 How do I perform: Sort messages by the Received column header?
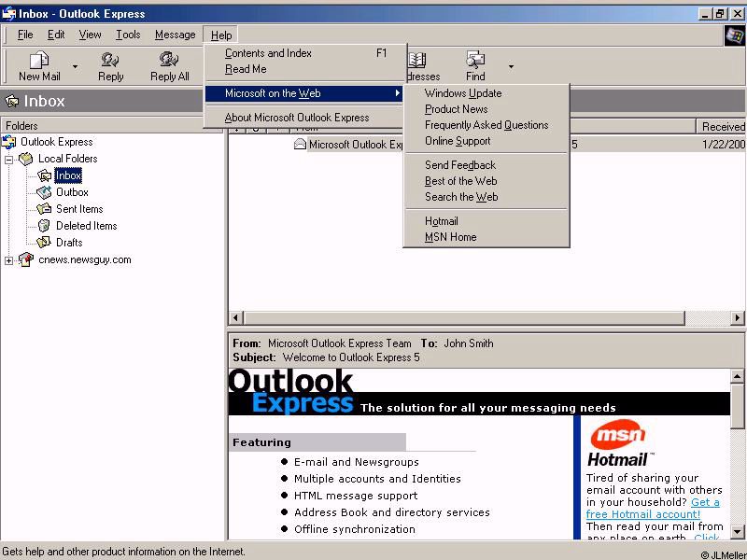point(722,126)
